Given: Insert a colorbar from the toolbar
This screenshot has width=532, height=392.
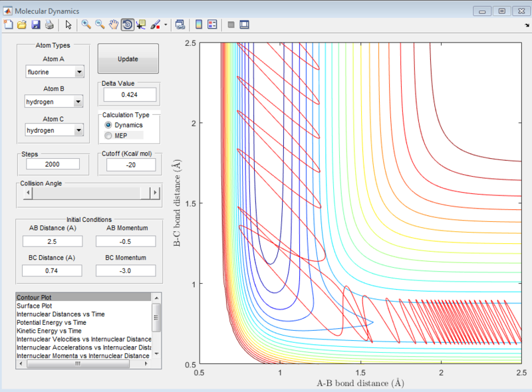Looking at the screenshot, I should pyautogui.click(x=198, y=25).
